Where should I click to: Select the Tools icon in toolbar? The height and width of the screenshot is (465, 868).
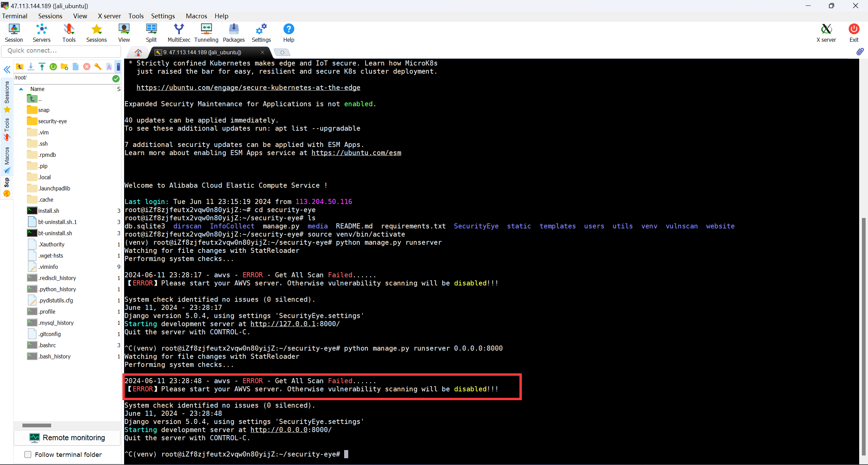tap(68, 32)
